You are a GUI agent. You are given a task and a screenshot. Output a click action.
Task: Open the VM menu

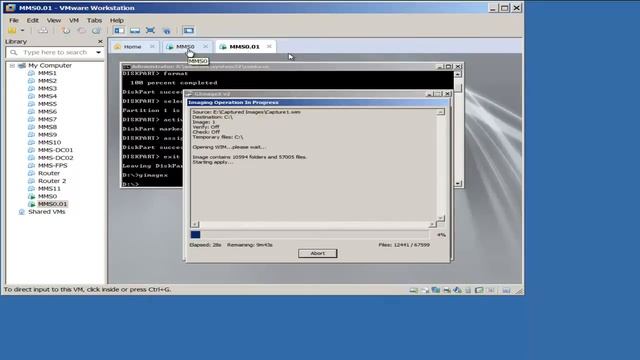pos(74,20)
